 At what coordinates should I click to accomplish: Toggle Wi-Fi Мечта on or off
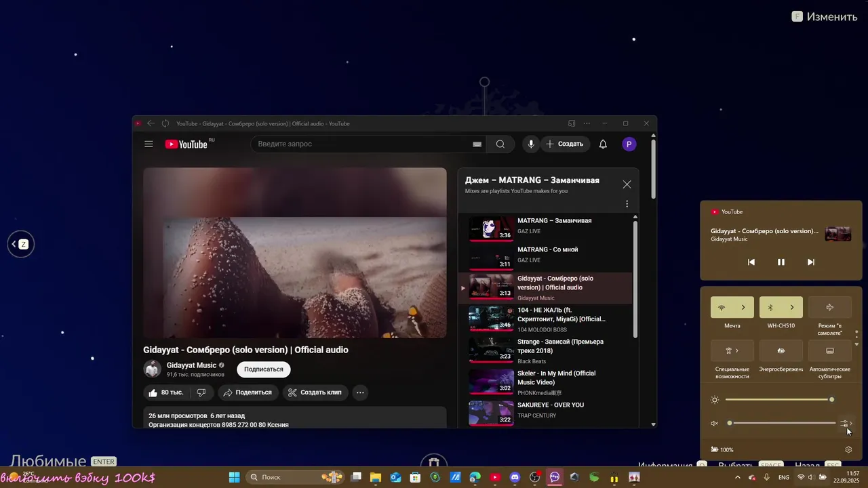click(x=722, y=307)
